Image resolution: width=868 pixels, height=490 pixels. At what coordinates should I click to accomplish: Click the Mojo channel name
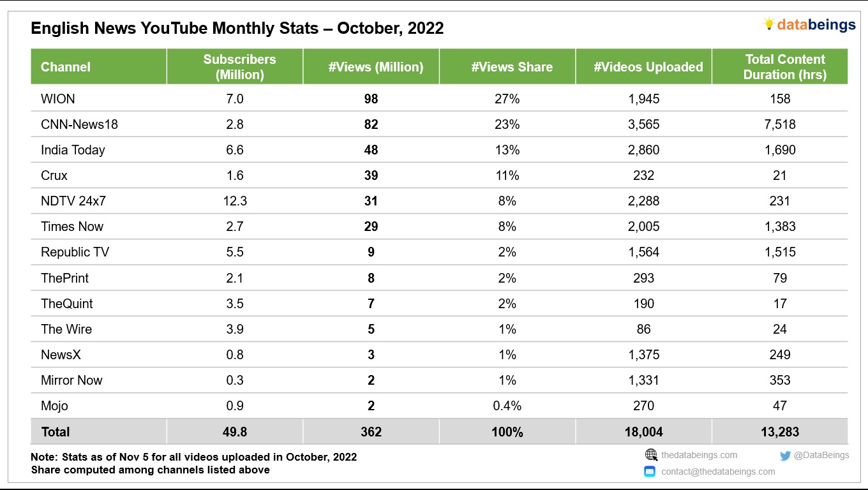(x=54, y=406)
